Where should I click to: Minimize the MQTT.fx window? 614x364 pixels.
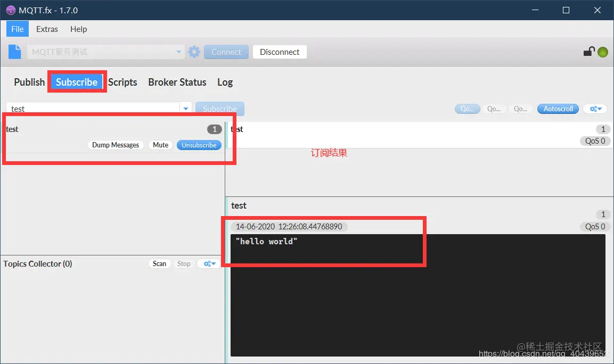(535, 10)
